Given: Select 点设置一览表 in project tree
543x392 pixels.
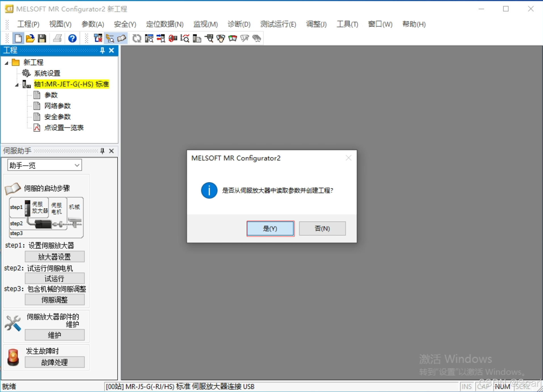Looking at the screenshot, I should 64,128.
